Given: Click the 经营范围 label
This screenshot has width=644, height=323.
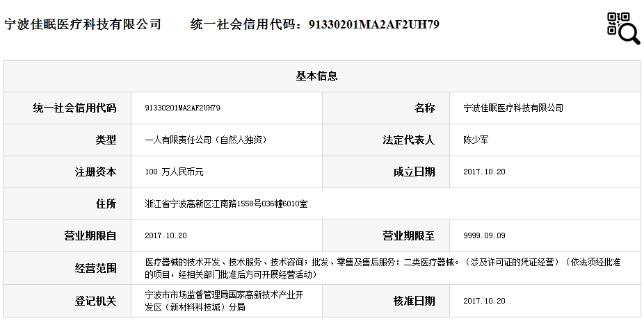Looking at the screenshot, I should [x=96, y=268].
